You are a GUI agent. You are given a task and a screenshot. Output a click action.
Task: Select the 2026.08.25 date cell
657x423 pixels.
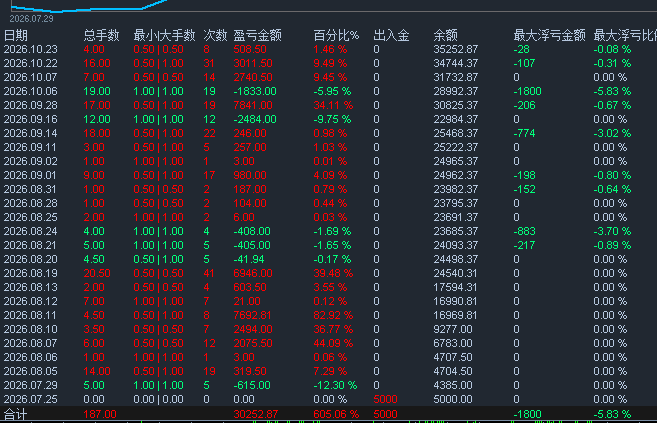(x=31, y=217)
